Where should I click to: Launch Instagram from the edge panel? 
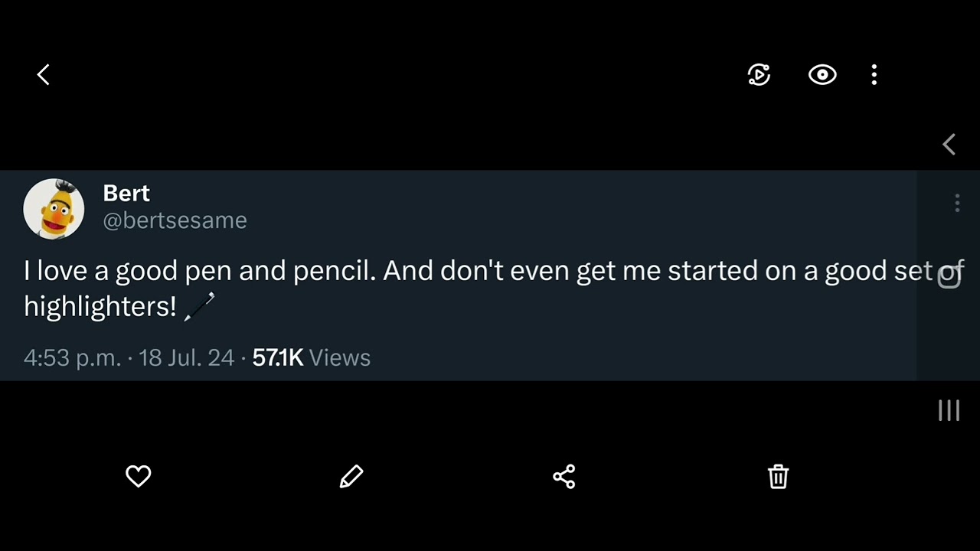pyautogui.click(x=949, y=275)
